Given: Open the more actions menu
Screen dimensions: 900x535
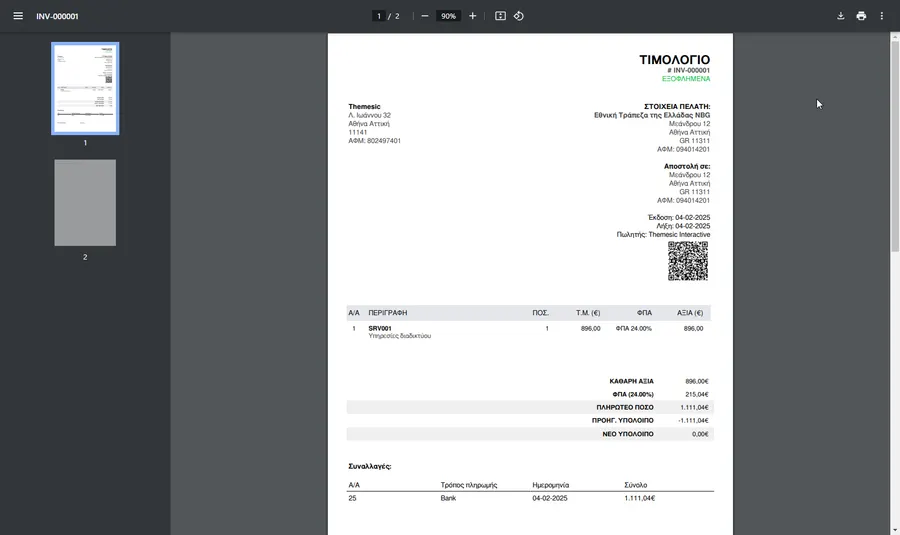Looking at the screenshot, I should coord(882,16).
